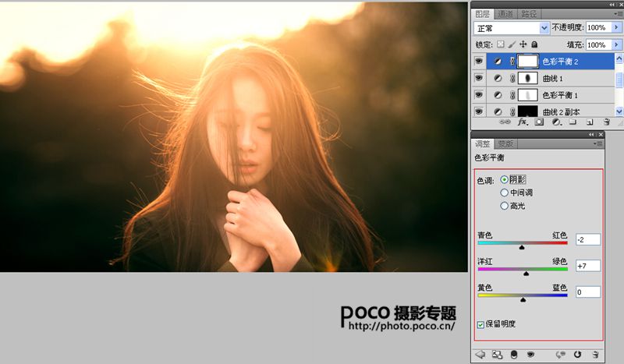The width and height of the screenshot is (624, 364).
Task: Adjust the 洋红-绿色 slider
Action: pyautogui.click(x=526, y=274)
